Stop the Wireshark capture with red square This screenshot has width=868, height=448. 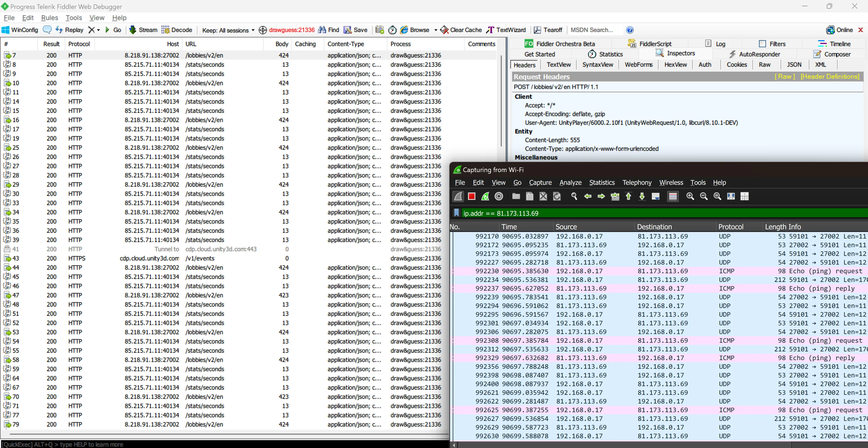point(471,196)
